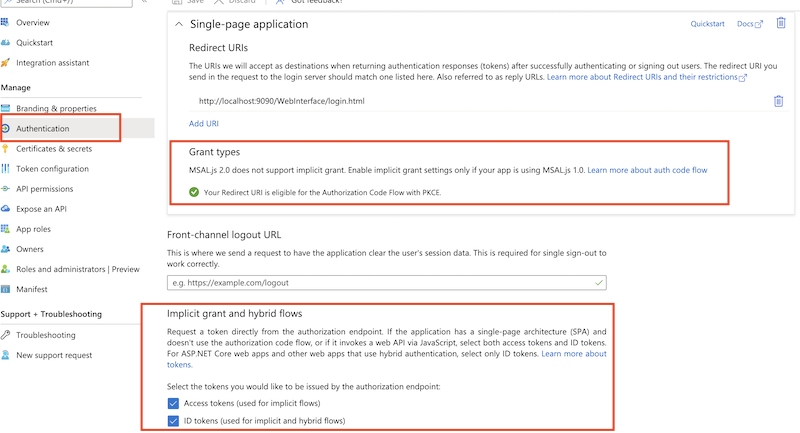
Task: Open Learn more about auth code flow
Action: (647, 170)
